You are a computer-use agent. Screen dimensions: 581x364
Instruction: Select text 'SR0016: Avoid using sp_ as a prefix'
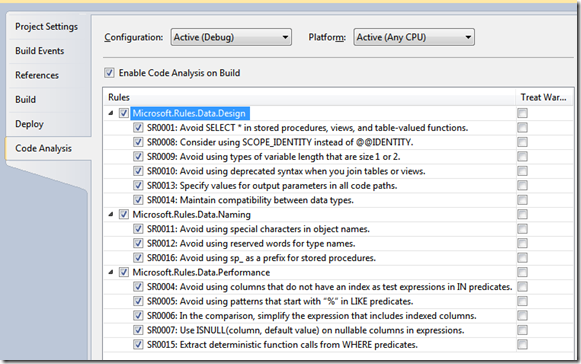[221, 258]
